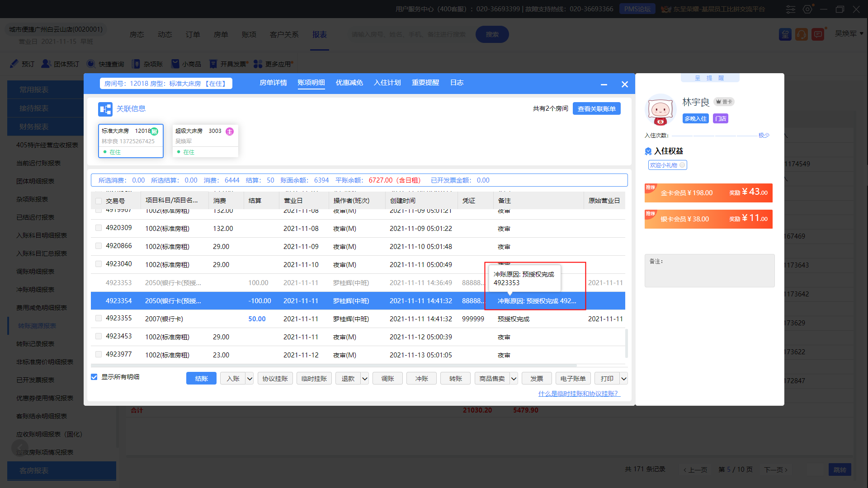
Task: Click the 金卡会员 ¥198.00 promotion banner
Action: pyautogui.click(x=708, y=193)
